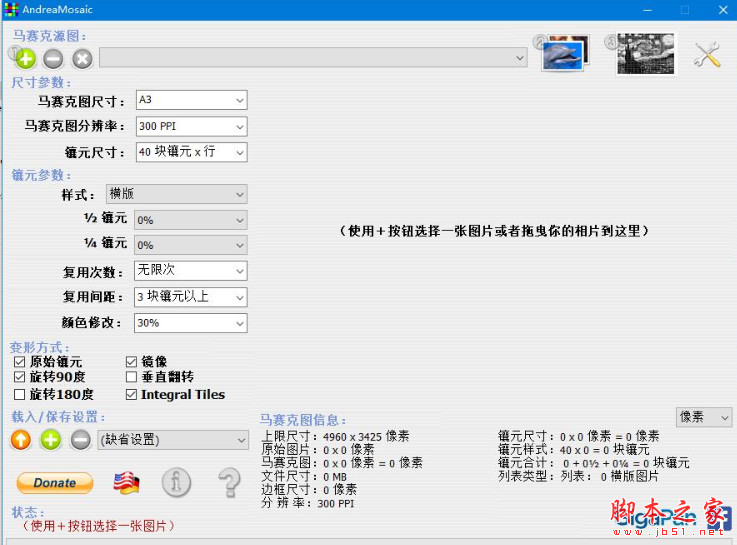Image resolution: width=737 pixels, height=545 pixels.
Task: Open the 马赛克图分辨率 300 PPI dropdown
Action: click(191, 126)
